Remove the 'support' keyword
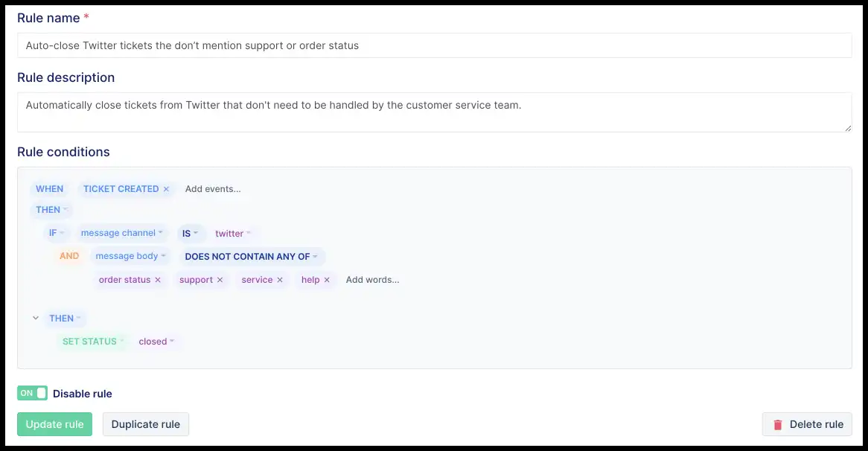 (220, 280)
